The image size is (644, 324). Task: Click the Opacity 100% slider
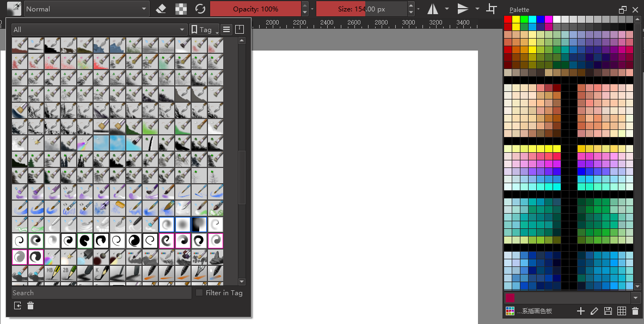[255, 9]
